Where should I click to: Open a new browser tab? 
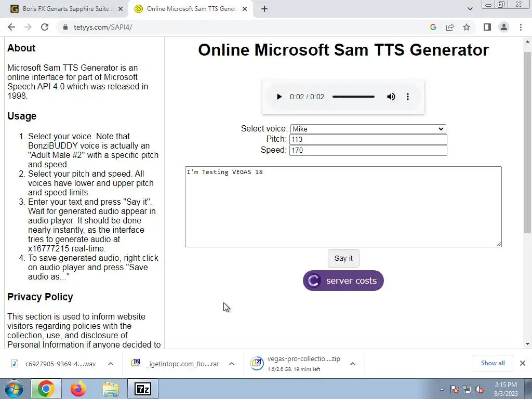264,9
